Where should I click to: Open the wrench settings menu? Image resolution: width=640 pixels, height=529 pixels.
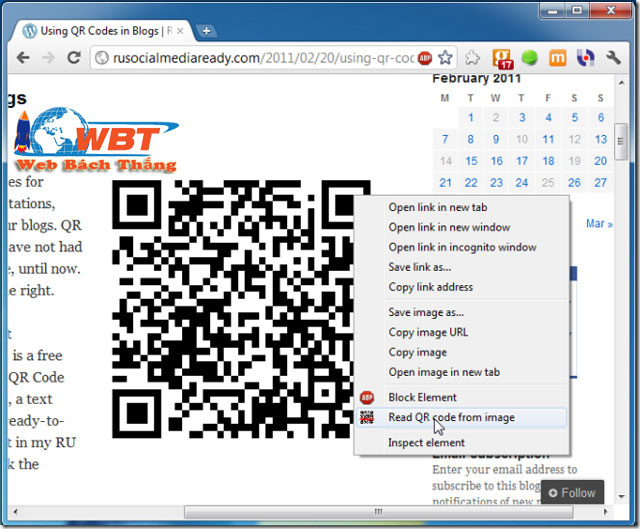pos(613,58)
